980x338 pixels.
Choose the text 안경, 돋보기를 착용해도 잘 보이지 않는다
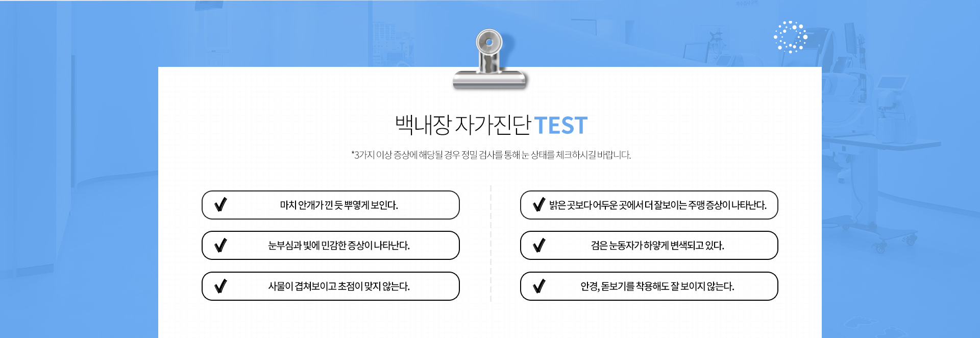657,286
